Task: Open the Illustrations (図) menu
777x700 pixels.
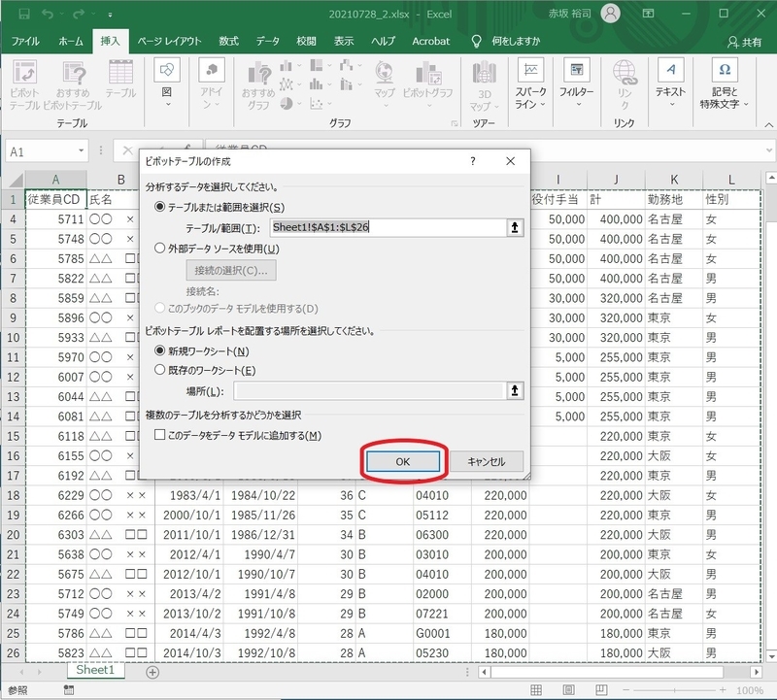Action: 167,83
